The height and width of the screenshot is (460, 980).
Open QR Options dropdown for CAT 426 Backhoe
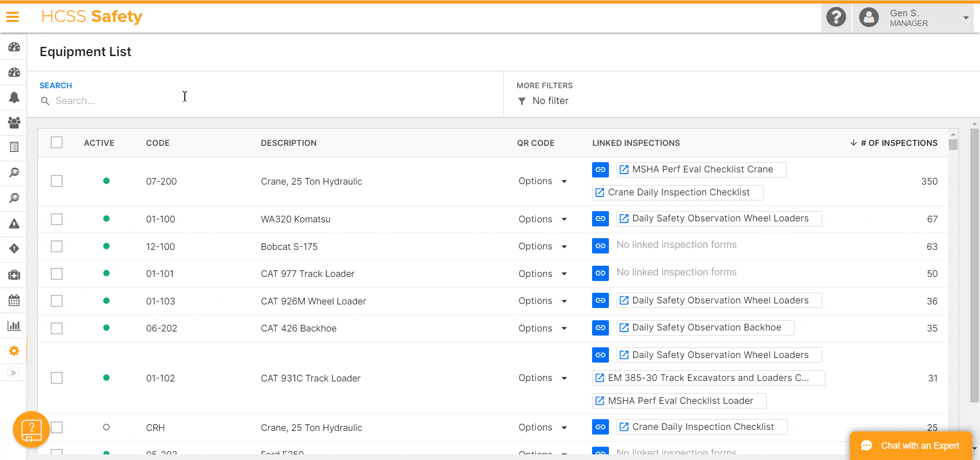tap(543, 328)
